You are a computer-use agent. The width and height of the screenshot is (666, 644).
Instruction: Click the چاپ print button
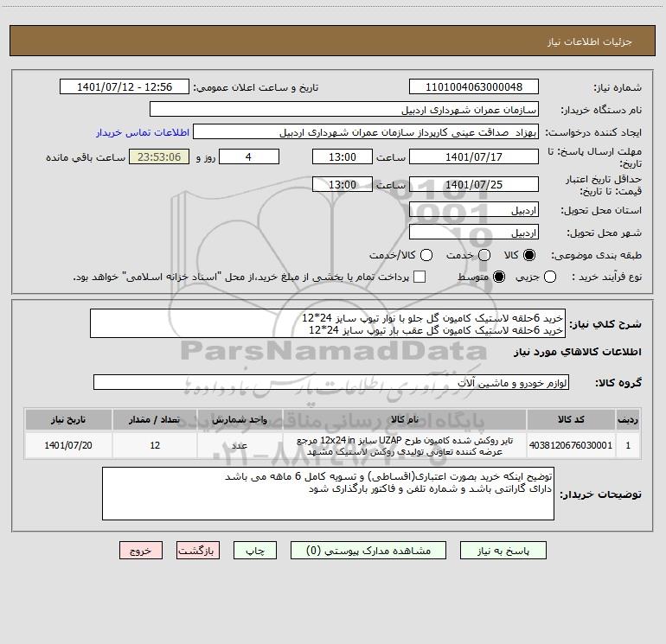[255, 551]
